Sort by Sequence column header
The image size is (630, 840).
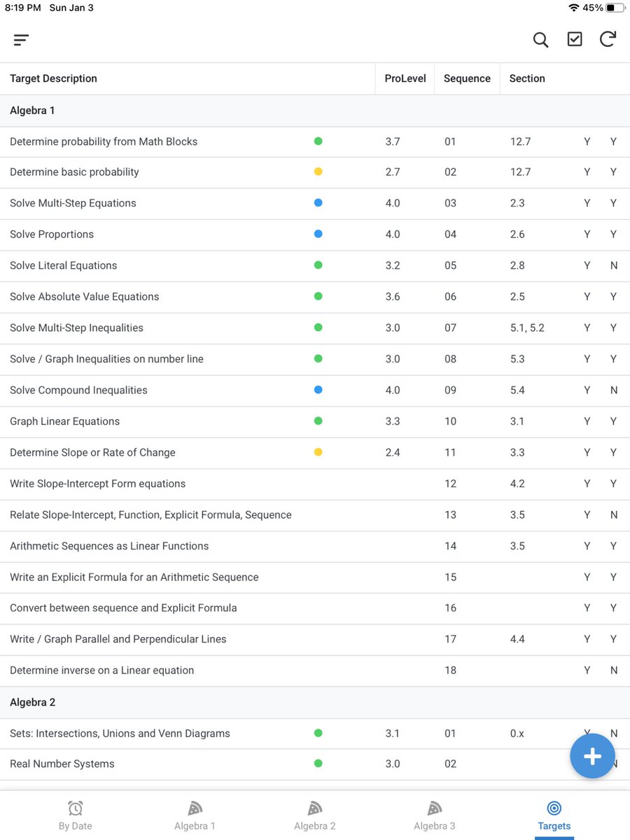pyautogui.click(x=467, y=78)
